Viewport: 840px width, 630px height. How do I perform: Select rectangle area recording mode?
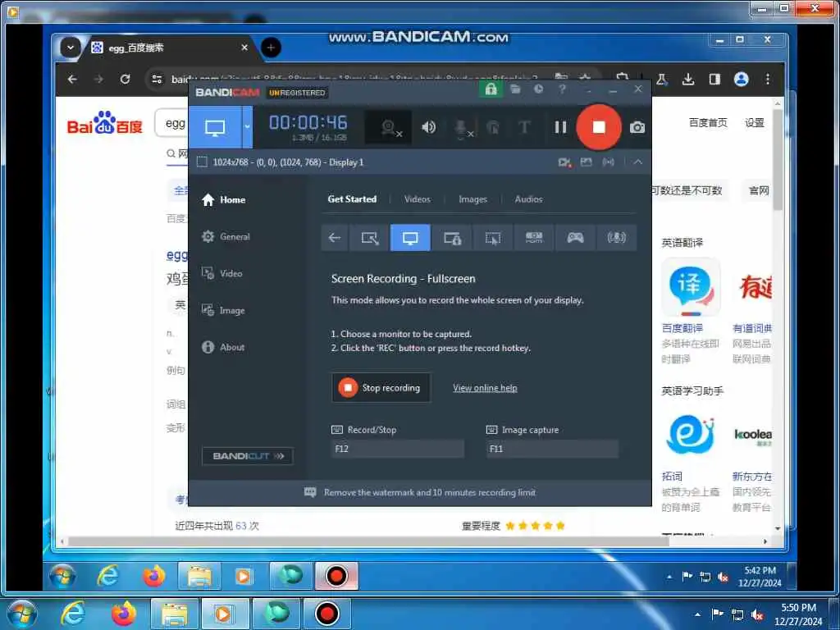[370, 237]
